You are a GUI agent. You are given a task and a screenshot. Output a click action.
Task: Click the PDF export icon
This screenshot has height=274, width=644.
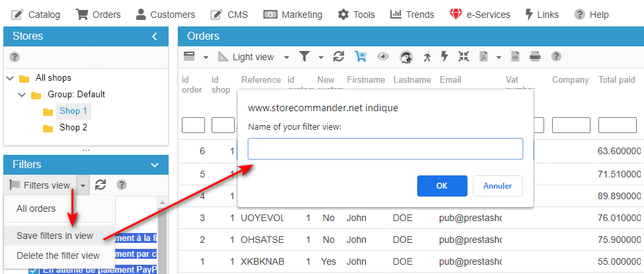[484, 57]
